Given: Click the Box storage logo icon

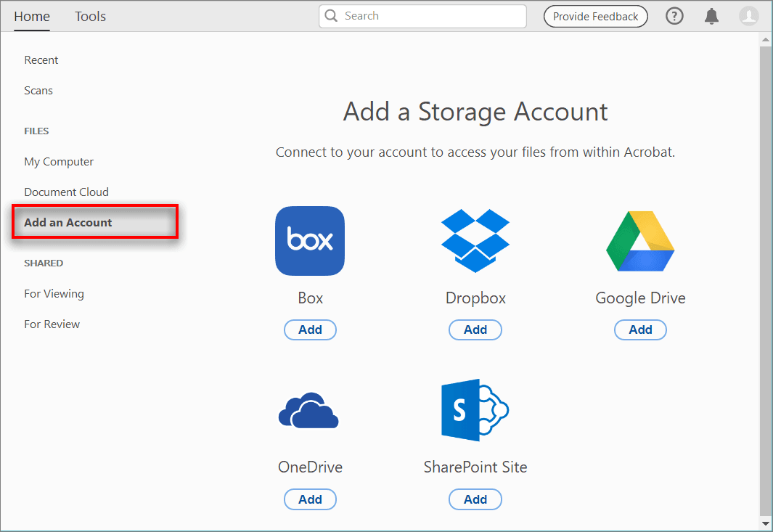Looking at the screenshot, I should [x=310, y=241].
